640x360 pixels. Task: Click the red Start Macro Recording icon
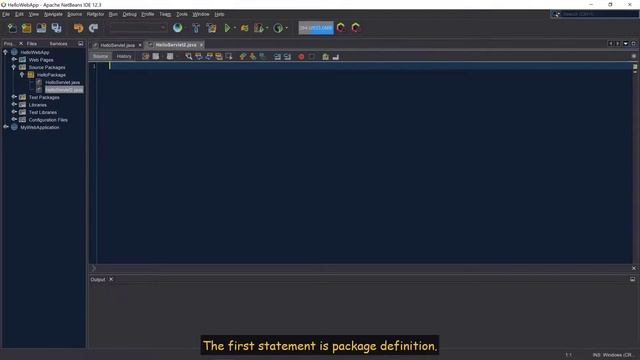pyautogui.click(x=301, y=57)
